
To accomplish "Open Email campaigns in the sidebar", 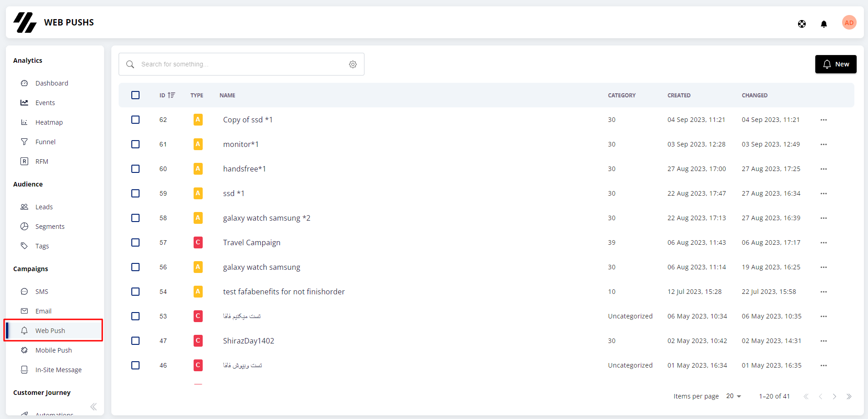I will coord(44,311).
